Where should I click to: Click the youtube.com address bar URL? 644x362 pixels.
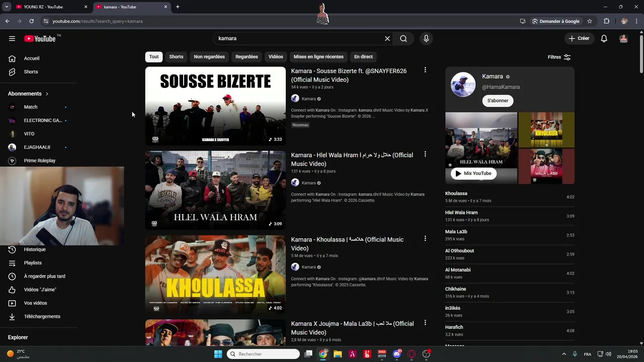98,21
